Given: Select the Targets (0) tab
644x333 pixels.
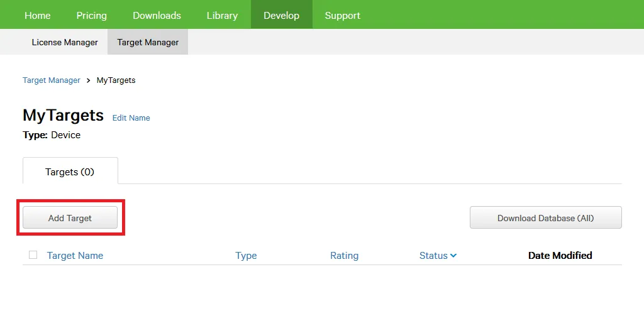Looking at the screenshot, I should (x=70, y=172).
